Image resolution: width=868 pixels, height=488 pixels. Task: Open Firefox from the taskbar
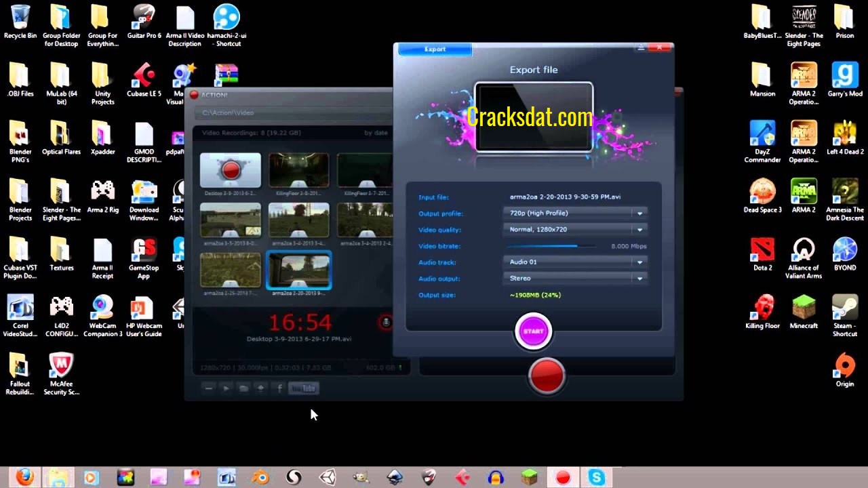[25, 477]
